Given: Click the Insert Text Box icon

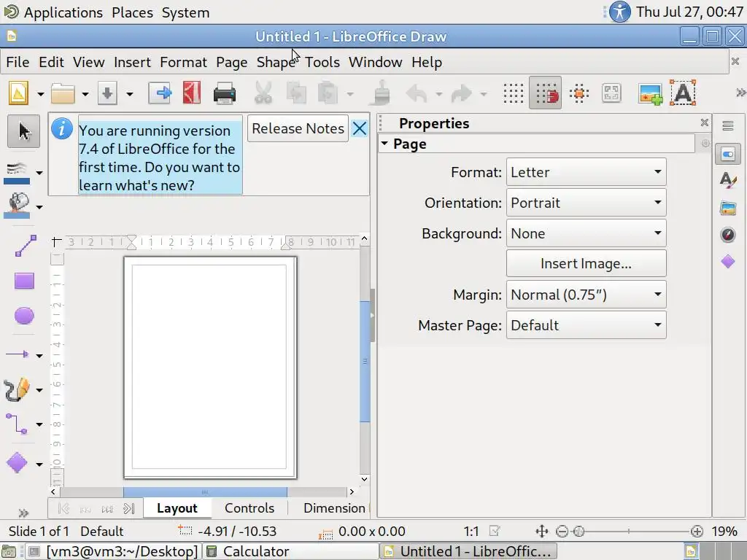Looking at the screenshot, I should tap(683, 93).
